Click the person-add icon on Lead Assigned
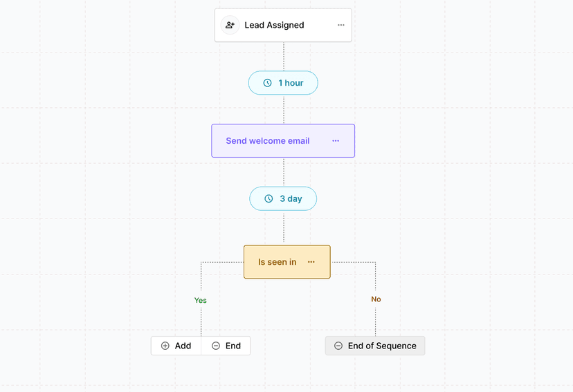 pos(230,25)
